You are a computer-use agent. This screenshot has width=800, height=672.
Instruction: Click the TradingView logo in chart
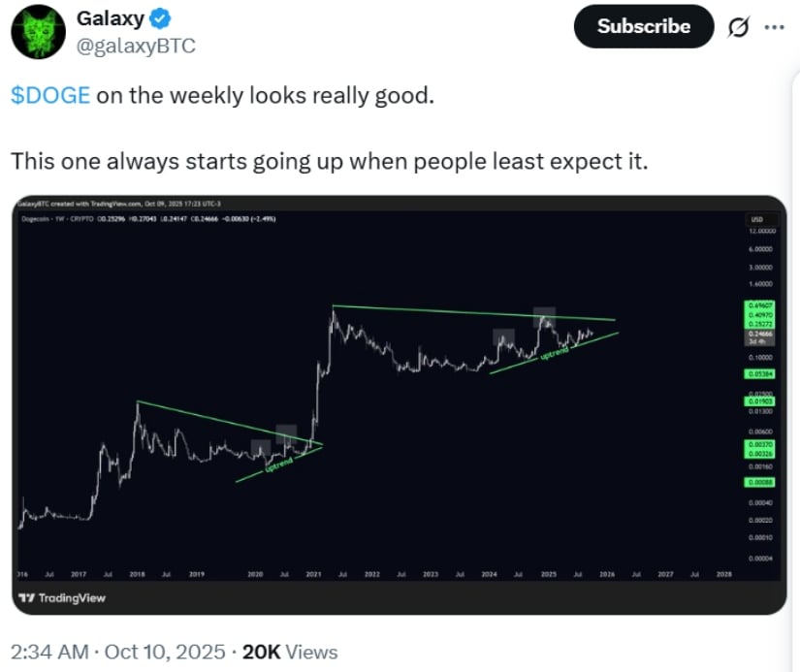pyautogui.click(x=61, y=597)
